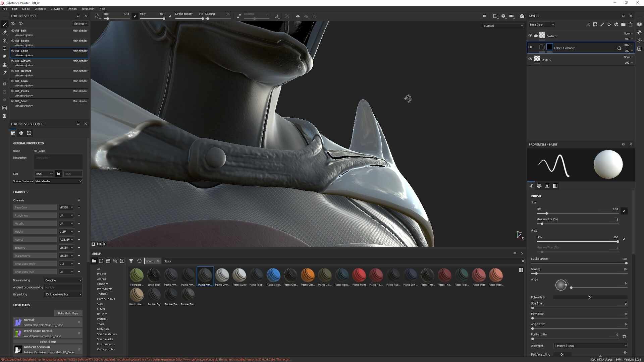
Task: Open the Material viewport mode dropdown
Action: [x=503, y=26]
